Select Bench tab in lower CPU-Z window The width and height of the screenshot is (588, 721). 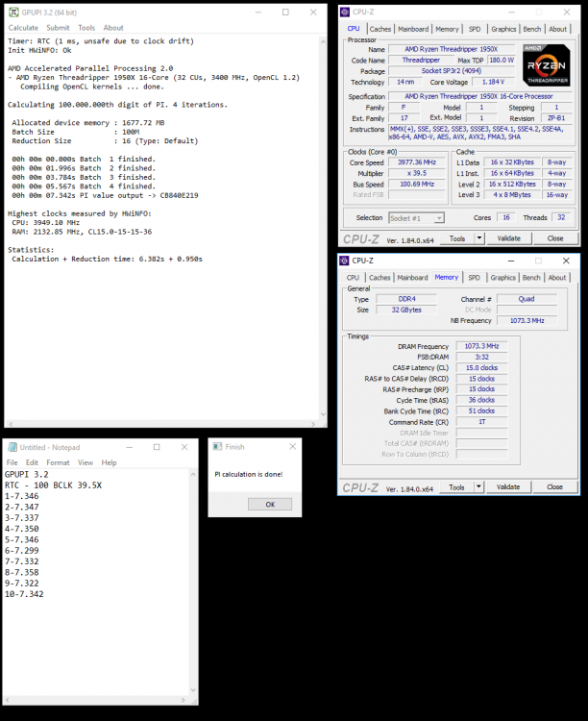click(531, 278)
